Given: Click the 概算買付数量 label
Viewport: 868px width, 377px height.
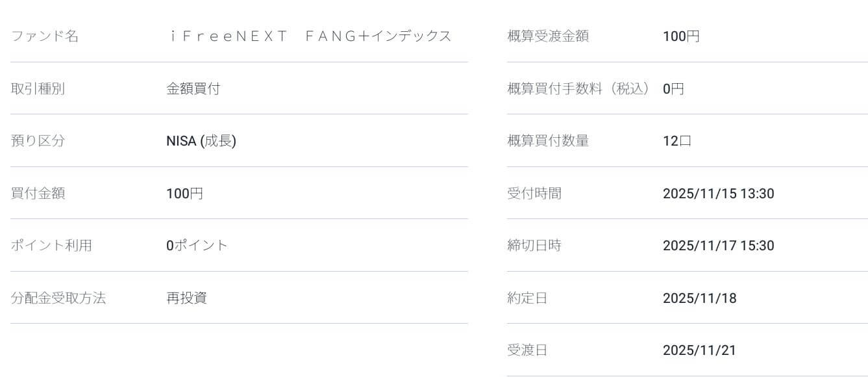Looking at the screenshot, I should click(x=548, y=141).
